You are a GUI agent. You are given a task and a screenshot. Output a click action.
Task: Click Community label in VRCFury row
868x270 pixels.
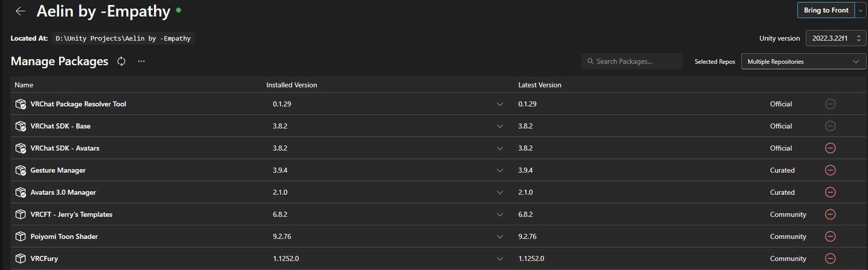tap(788, 259)
